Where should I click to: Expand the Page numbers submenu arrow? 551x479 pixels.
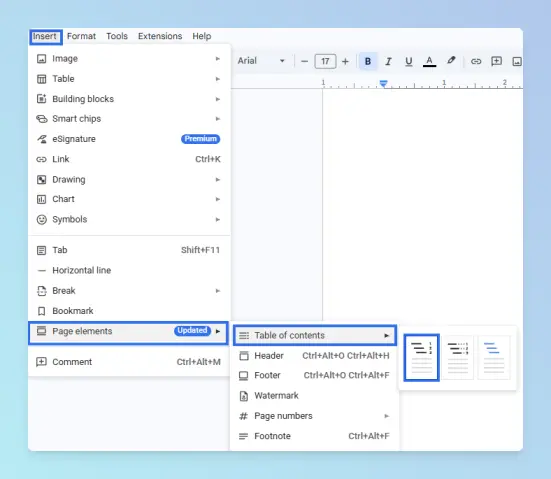(387, 416)
